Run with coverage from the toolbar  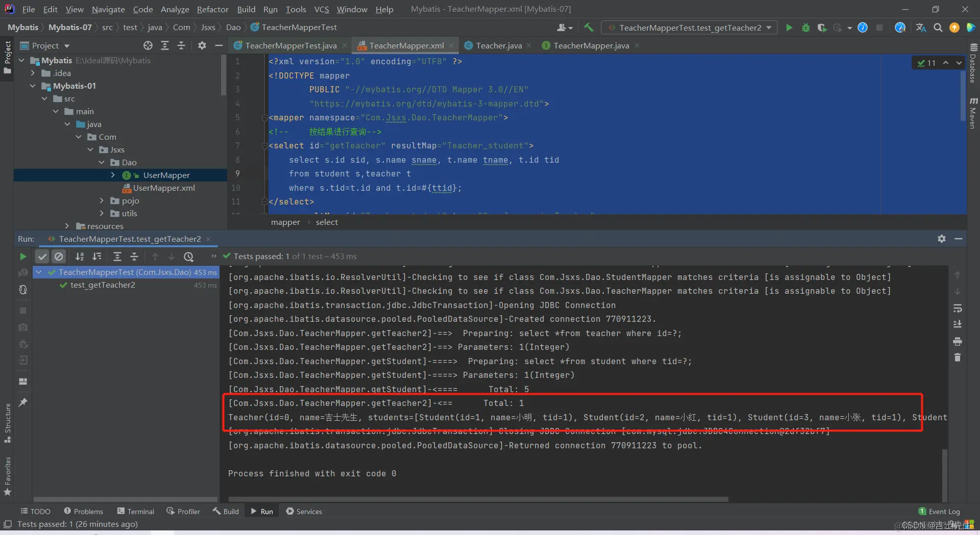click(x=822, y=28)
